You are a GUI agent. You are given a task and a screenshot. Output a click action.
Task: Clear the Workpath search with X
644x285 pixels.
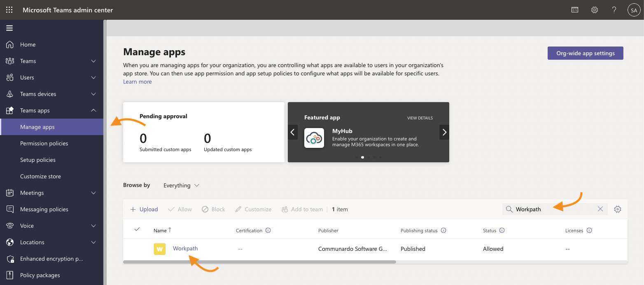(600, 209)
